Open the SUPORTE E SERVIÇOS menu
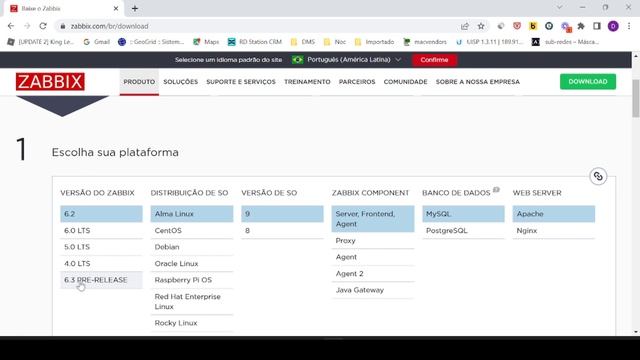Screen dimensions: 640x360 click(241, 82)
